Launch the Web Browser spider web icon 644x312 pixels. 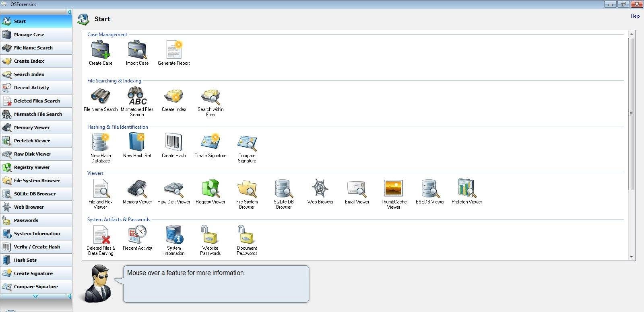point(320,188)
